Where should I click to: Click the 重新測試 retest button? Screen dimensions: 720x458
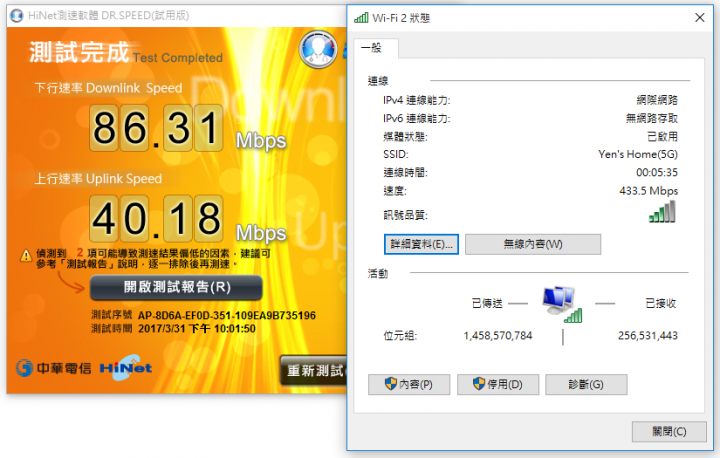point(314,370)
